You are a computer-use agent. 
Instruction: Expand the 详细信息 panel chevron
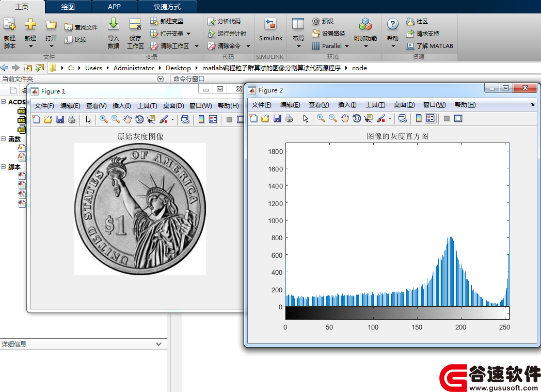tap(158, 344)
